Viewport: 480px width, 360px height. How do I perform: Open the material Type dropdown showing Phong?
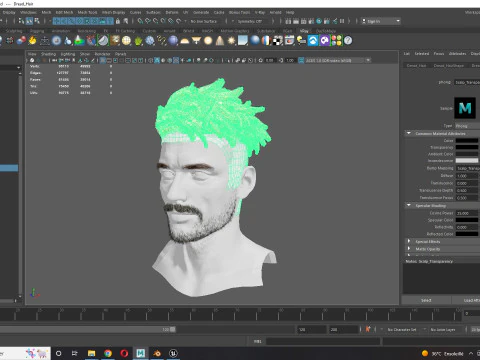click(467, 126)
